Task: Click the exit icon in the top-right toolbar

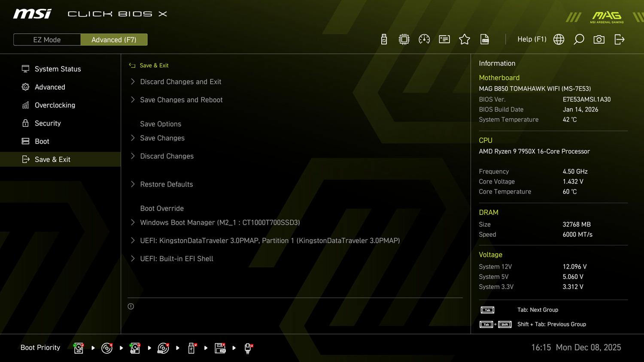Action: pyautogui.click(x=619, y=39)
